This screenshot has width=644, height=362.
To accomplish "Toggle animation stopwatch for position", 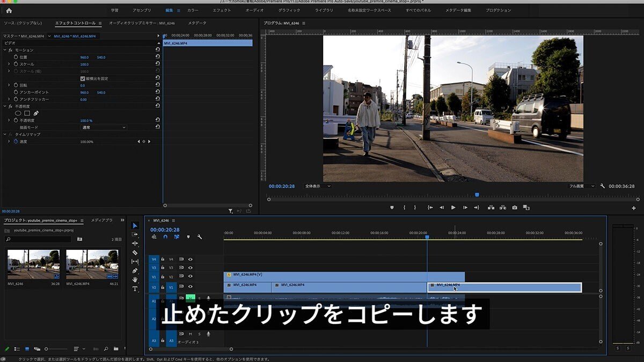I will click(16, 57).
